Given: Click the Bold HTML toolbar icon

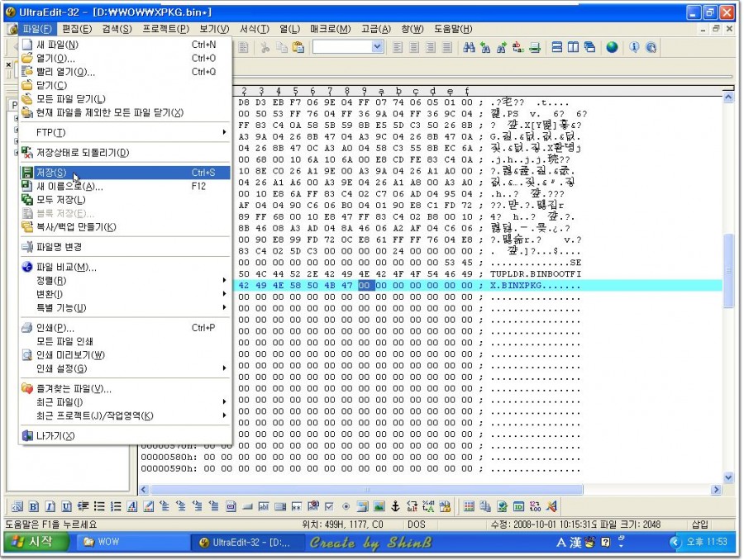Looking at the screenshot, I should tap(33, 506).
